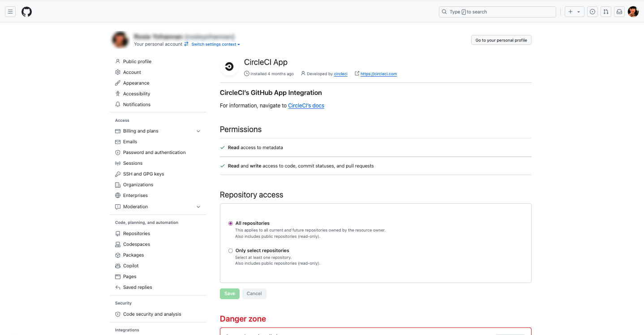Click the search field in header
The image size is (644, 335).
tap(497, 12)
